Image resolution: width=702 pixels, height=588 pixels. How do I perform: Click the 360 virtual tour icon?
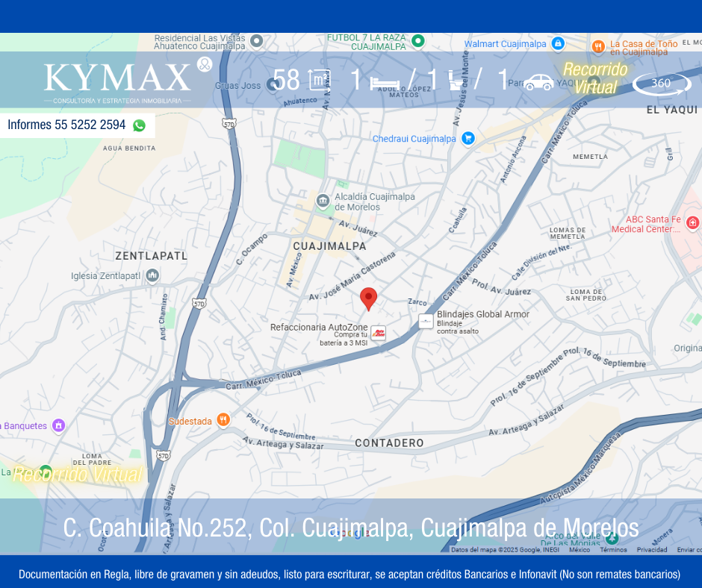click(x=662, y=84)
